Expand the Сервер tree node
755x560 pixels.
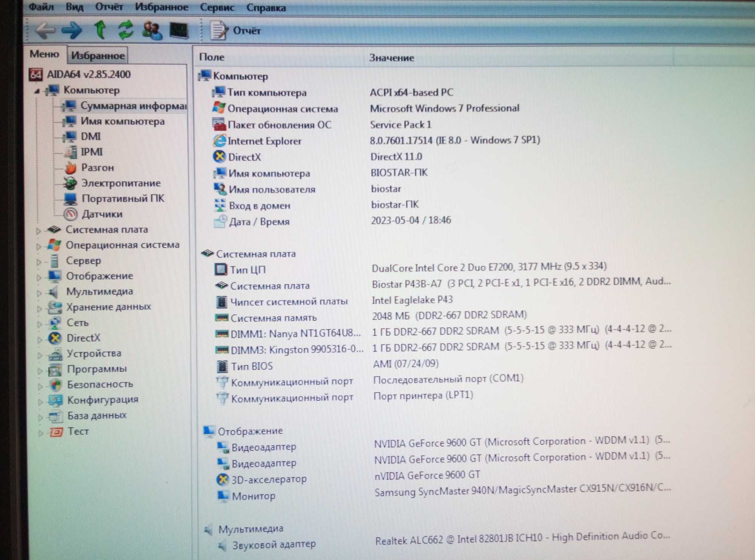[39, 261]
